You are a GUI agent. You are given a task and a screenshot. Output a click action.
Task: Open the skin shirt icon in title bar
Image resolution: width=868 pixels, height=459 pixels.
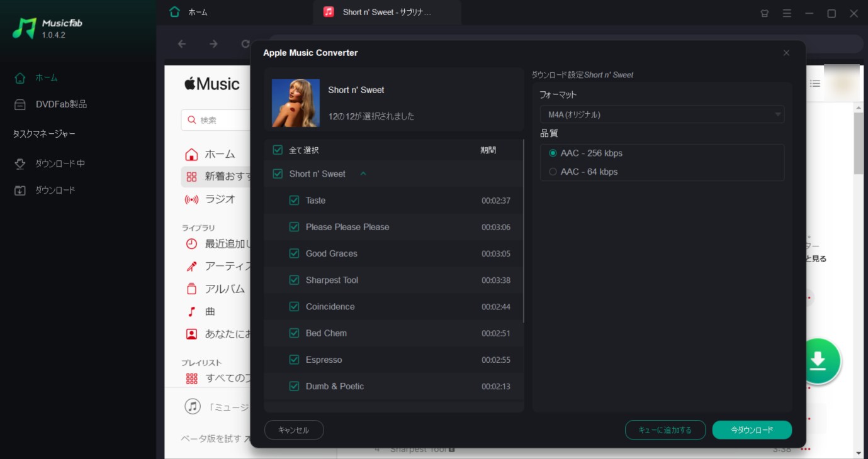(x=765, y=13)
